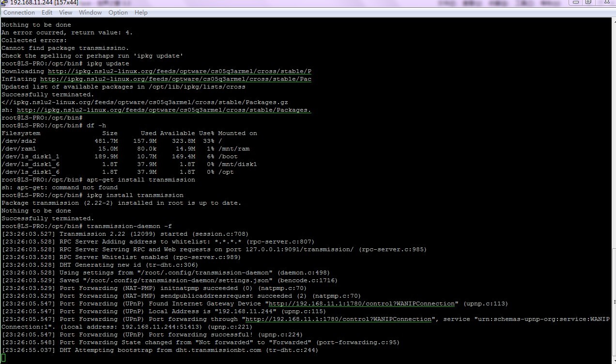Viewport: 616px width, 364px height.
Task: Click the '/dev/sda2' filesystem row
Action: [x=112, y=141]
